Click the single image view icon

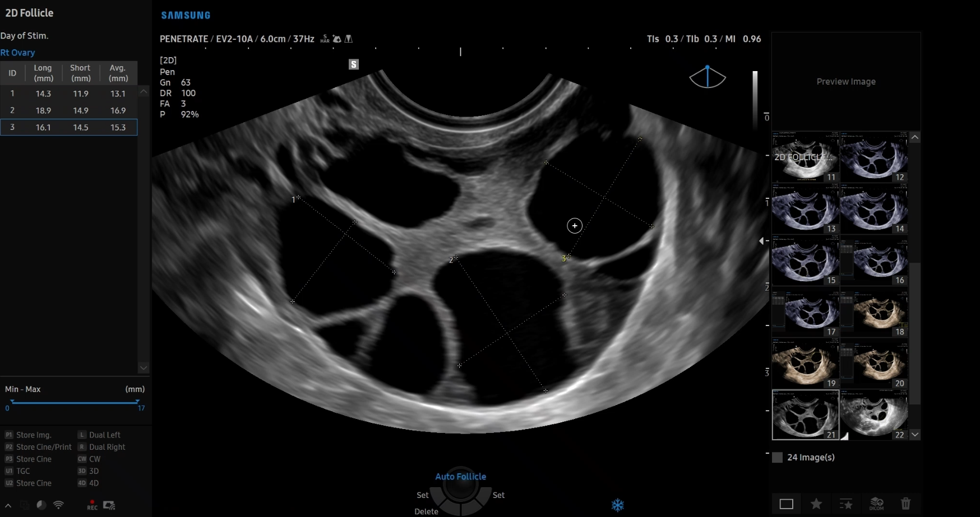tap(787, 504)
